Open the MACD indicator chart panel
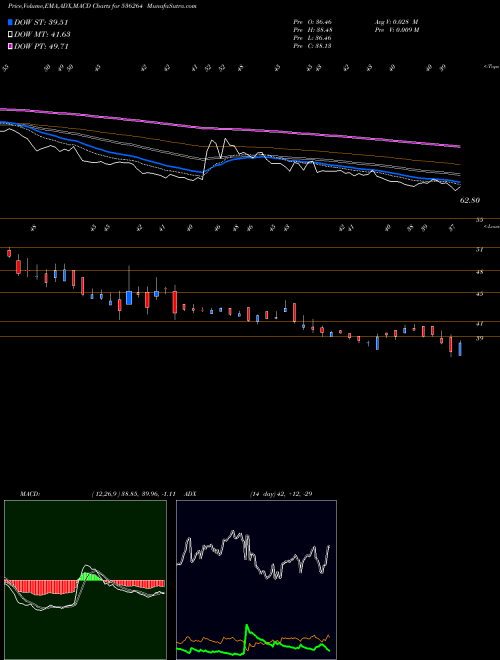 coord(85,580)
